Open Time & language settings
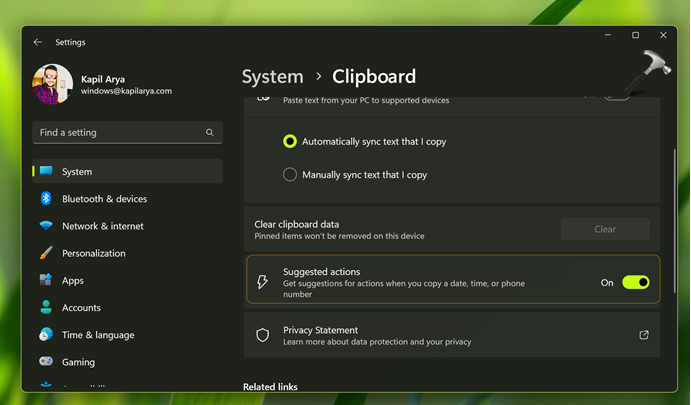This screenshot has height=405, width=691. tap(98, 335)
